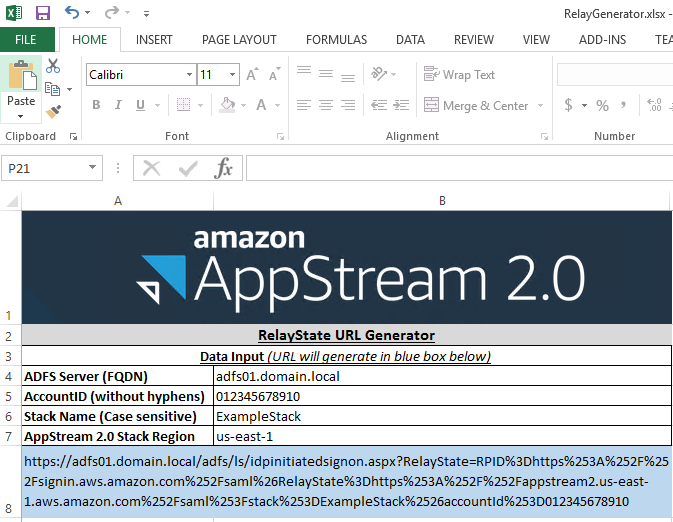Select the HOME ribbon tab

pos(89,39)
